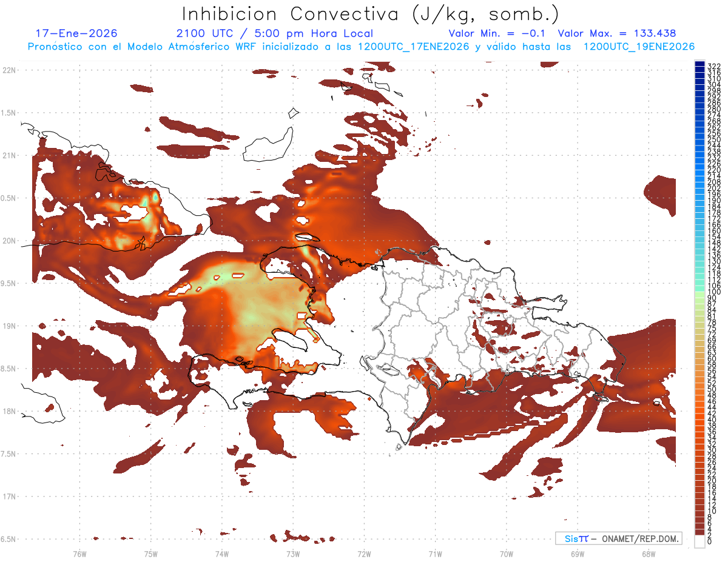Click the date '17-Ene-2026'
Image resolution: width=728 pixels, height=562 pixels.
click(76, 33)
